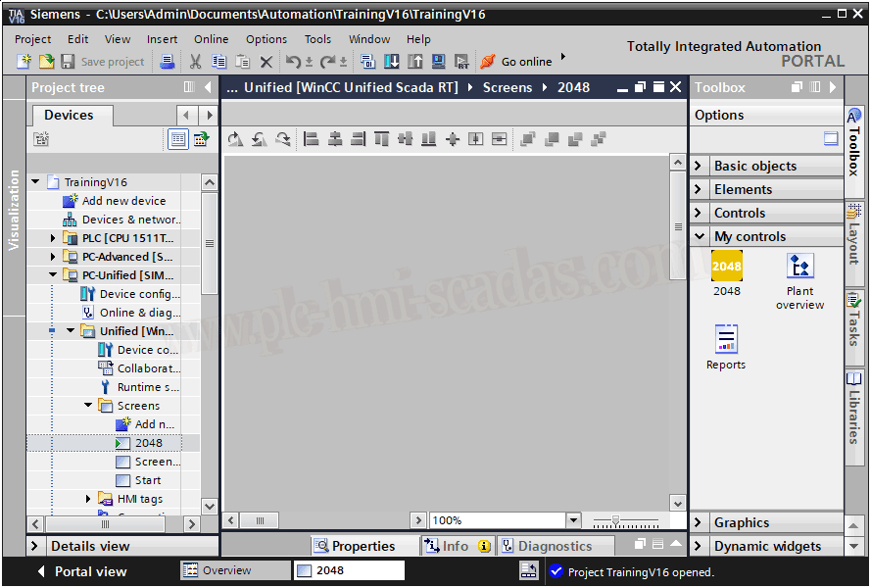Click the zoom slider handle
The width and height of the screenshot is (871, 588).
(614, 520)
